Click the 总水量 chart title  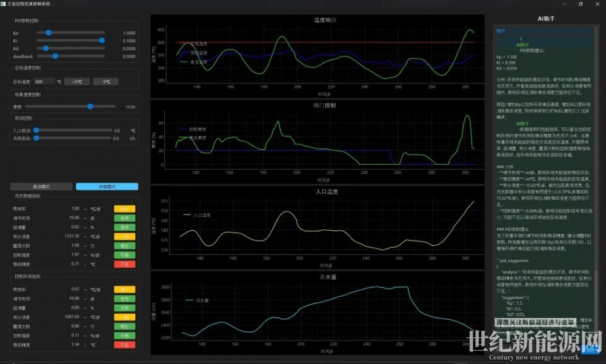tap(328, 277)
